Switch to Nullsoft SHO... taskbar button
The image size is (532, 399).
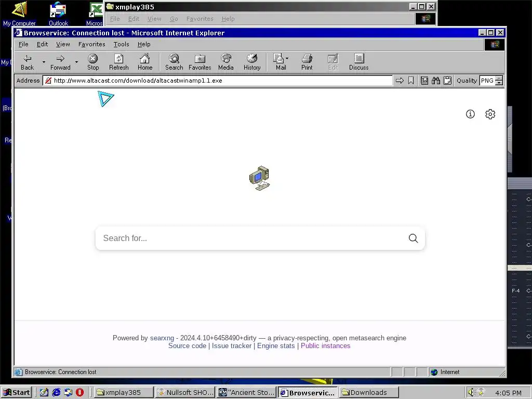tap(185, 393)
